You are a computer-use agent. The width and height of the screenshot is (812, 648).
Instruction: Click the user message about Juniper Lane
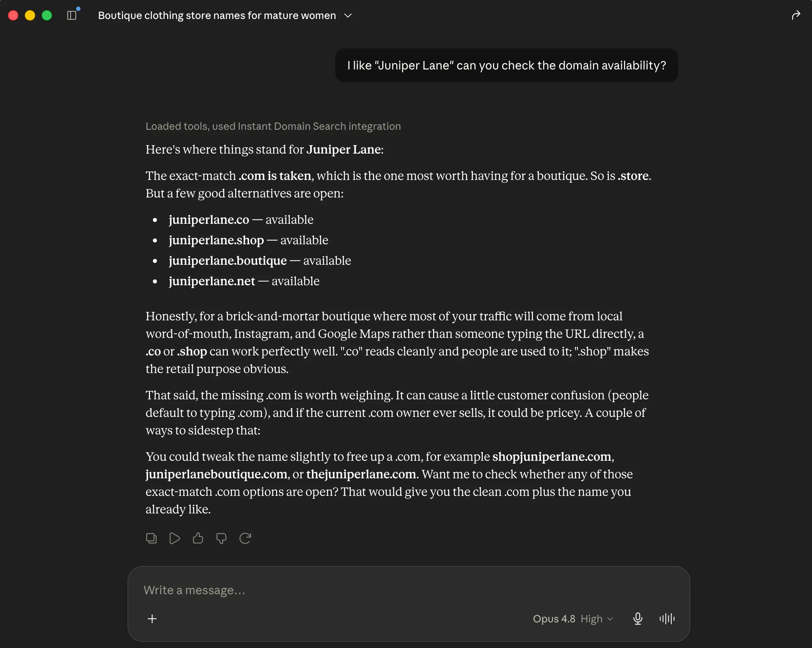tap(507, 65)
